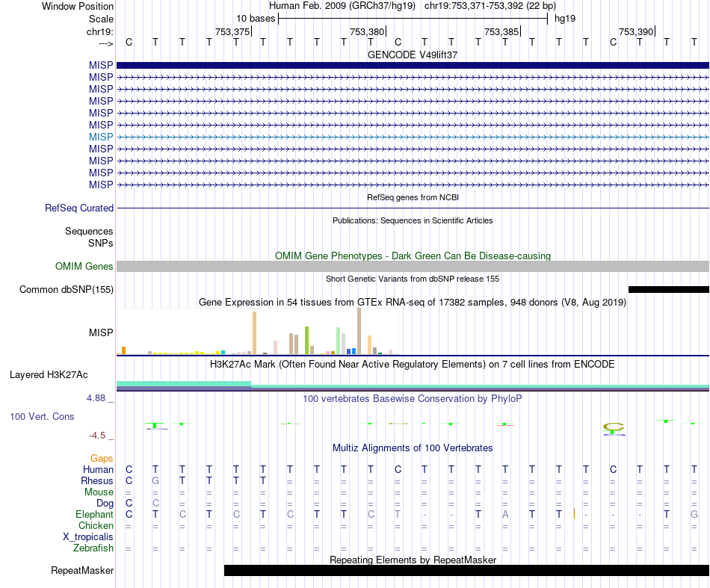This screenshot has height=588, width=710.
Task: Click the chr19: base position label
Action: pos(100,31)
